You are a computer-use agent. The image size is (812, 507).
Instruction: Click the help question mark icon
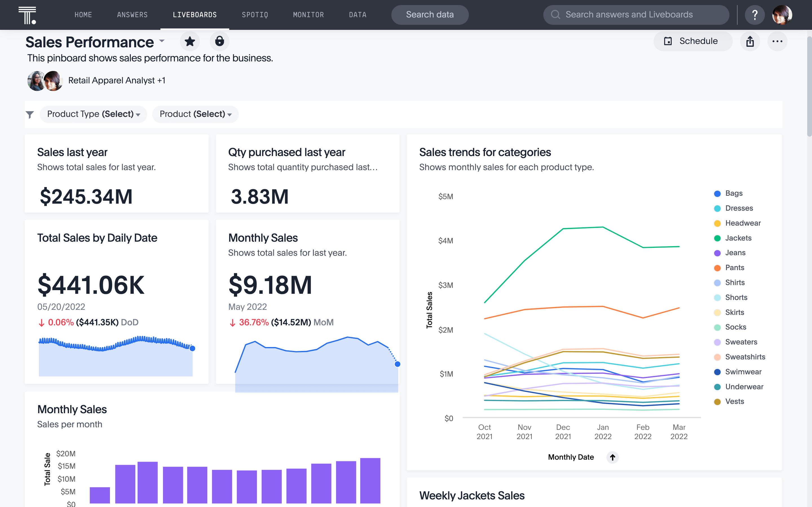[x=754, y=15]
